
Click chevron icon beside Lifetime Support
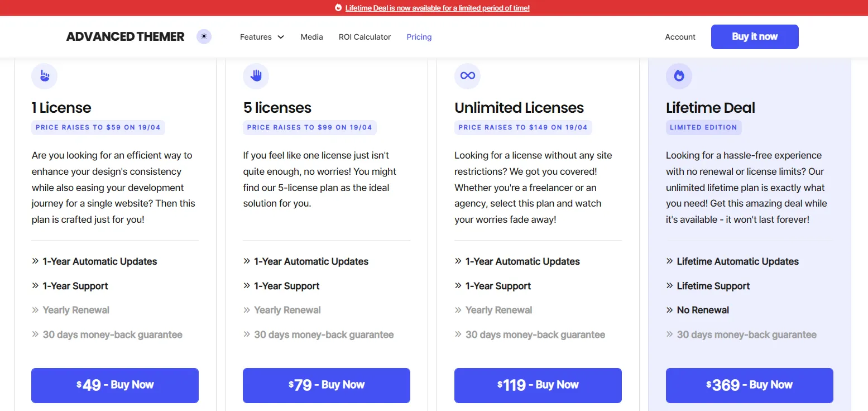(x=670, y=285)
